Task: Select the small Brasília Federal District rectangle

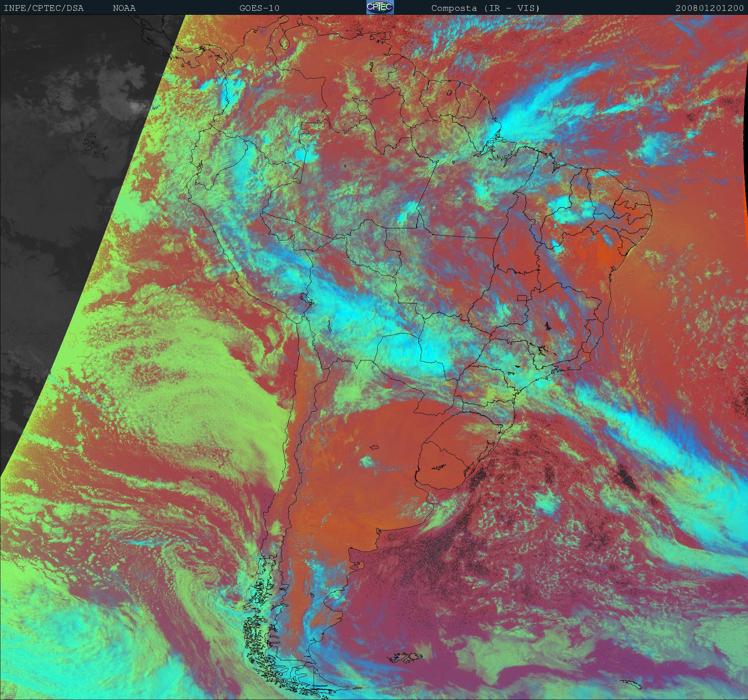Action: tap(522, 298)
